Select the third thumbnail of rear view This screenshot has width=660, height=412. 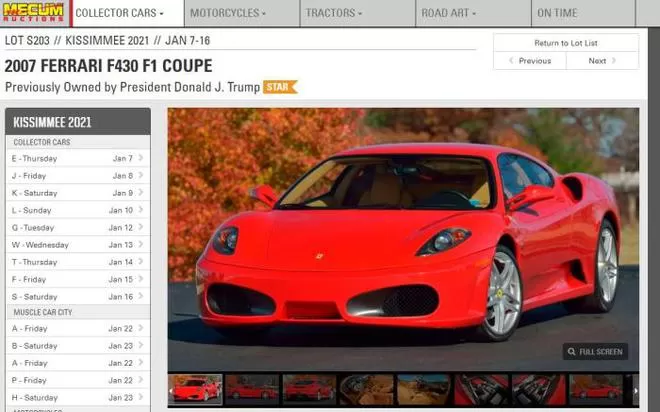[x=309, y=389]
